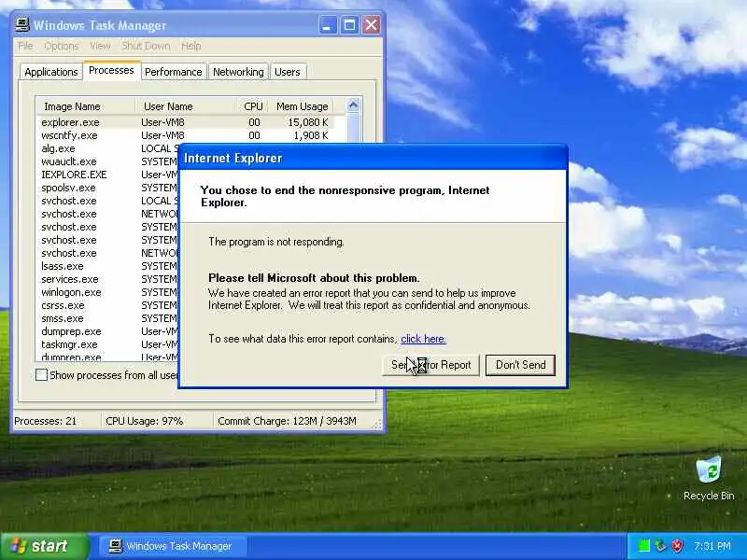Click the Windows Task Manager taskbar button
The image size is (747, 560).
(174, 546)
